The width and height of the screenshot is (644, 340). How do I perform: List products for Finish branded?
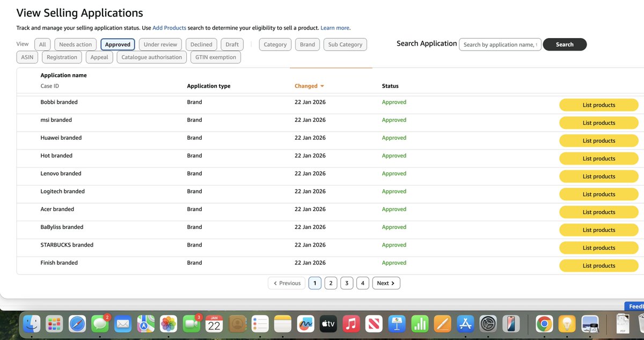tap(599, 266)
